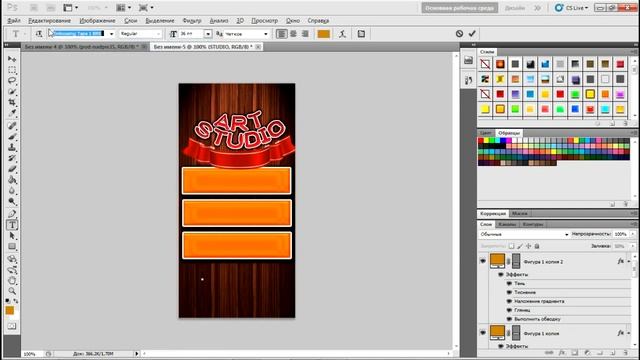Toggle the Глянец effect visibility
640x360 pixels.
(x=509, y=310)
